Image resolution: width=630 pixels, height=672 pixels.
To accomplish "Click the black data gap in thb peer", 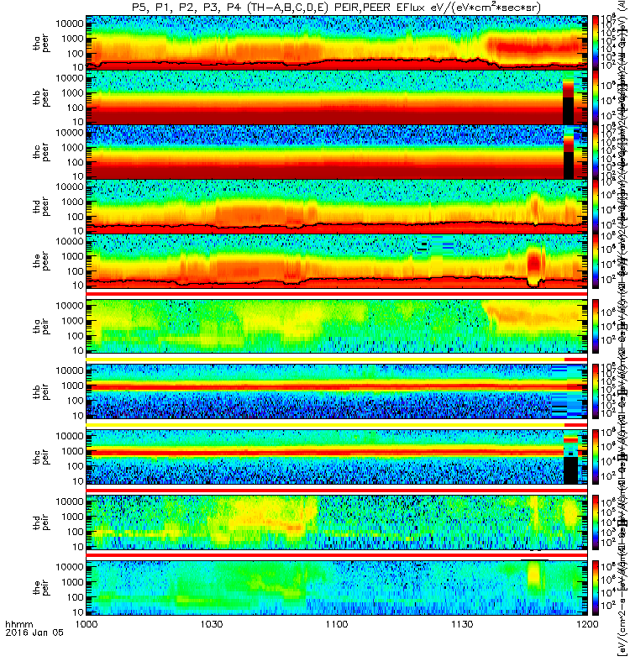I will [568, 111].
